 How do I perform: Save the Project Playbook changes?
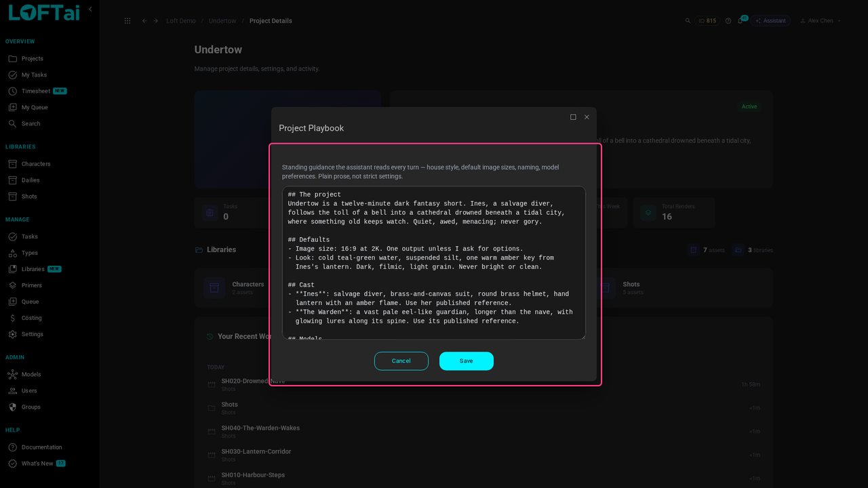[x=466, y=361]
